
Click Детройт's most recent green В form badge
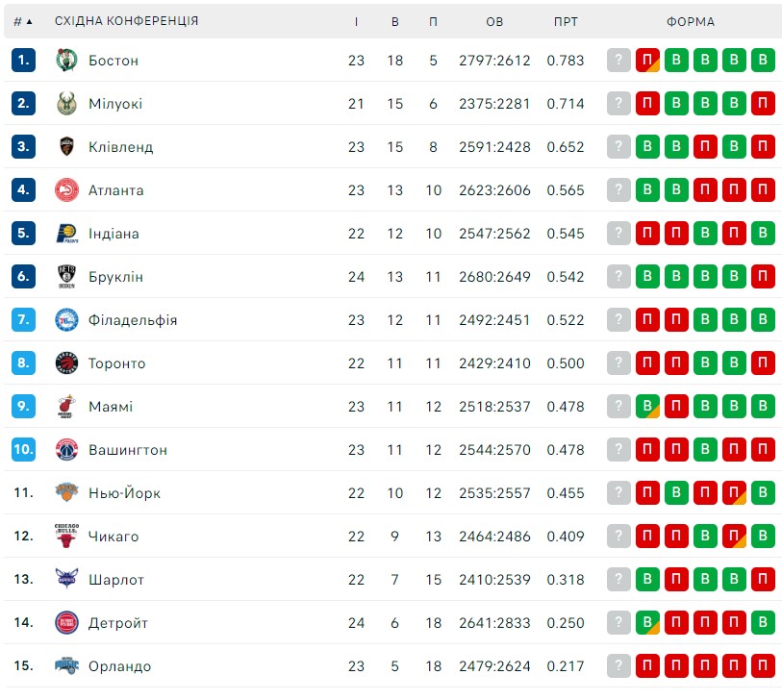pos(647,622)
